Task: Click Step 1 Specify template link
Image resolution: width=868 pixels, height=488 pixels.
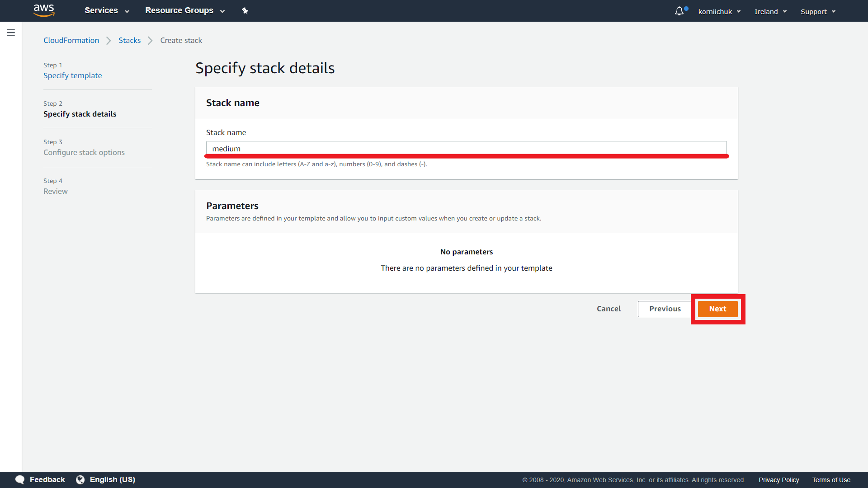Action: point(72,75)
